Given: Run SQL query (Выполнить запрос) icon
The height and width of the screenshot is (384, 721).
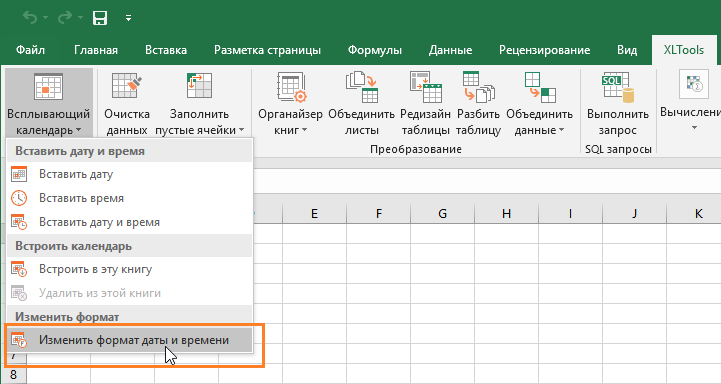Looking at the screenshot, I should click(618, 86).
